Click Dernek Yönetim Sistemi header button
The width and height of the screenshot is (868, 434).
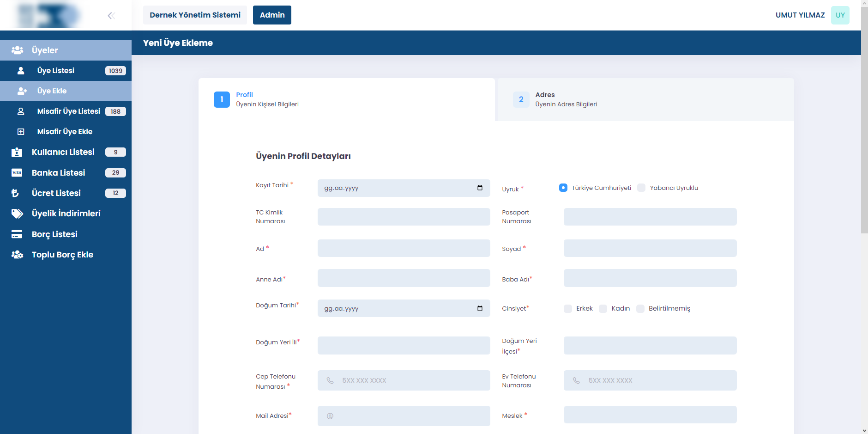click(195, 15)
